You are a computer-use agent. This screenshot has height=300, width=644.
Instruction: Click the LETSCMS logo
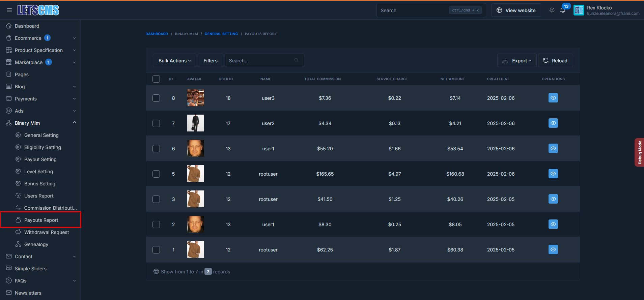[38, 10]
